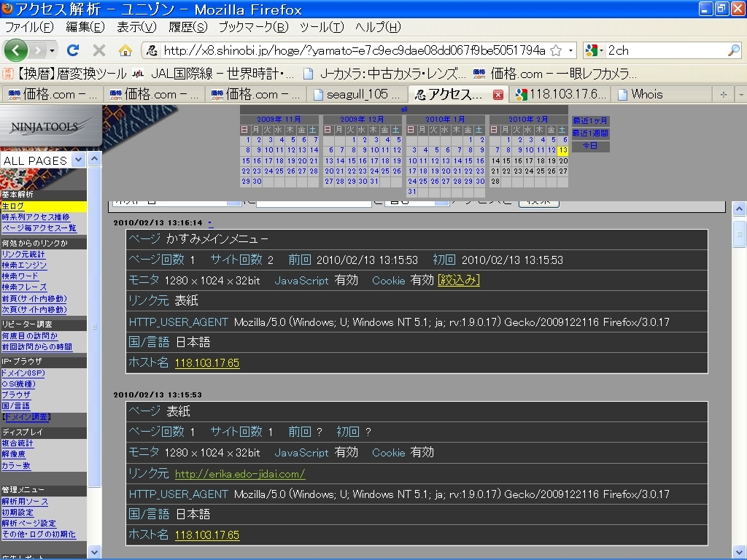Open the erika.edo-jidai.com referrer link
The image size is (747, 560).
click(240, 474)
